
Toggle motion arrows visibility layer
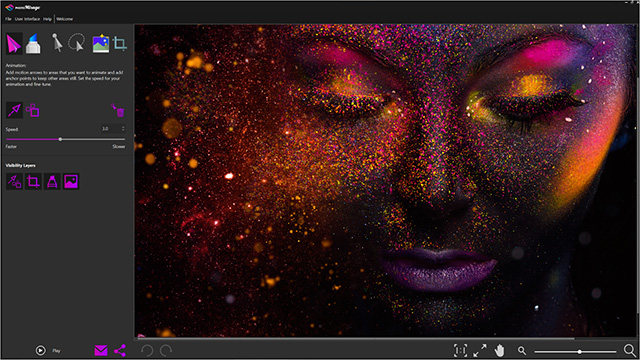[x=14, y=182]
